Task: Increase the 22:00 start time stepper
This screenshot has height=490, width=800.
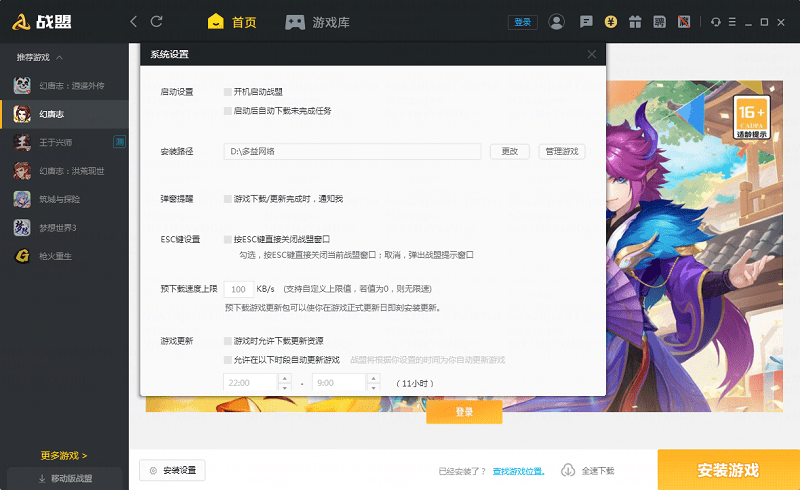Action: (x=284, y=378)
